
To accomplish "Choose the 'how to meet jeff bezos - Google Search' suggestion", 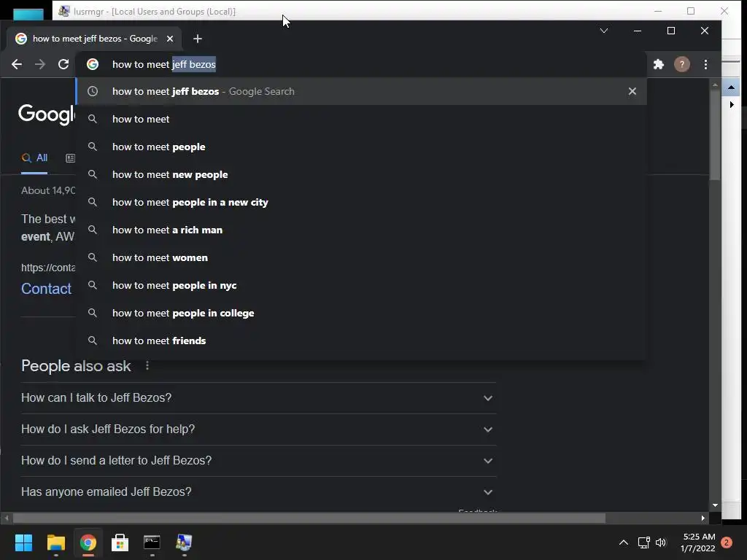I will [361, 91].
